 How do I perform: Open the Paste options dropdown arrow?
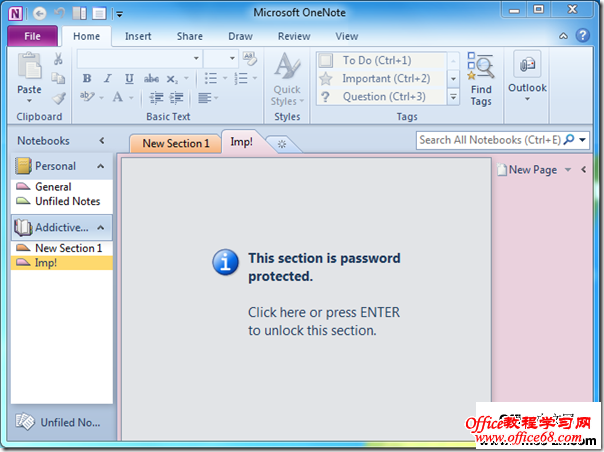tap(29, 101)
